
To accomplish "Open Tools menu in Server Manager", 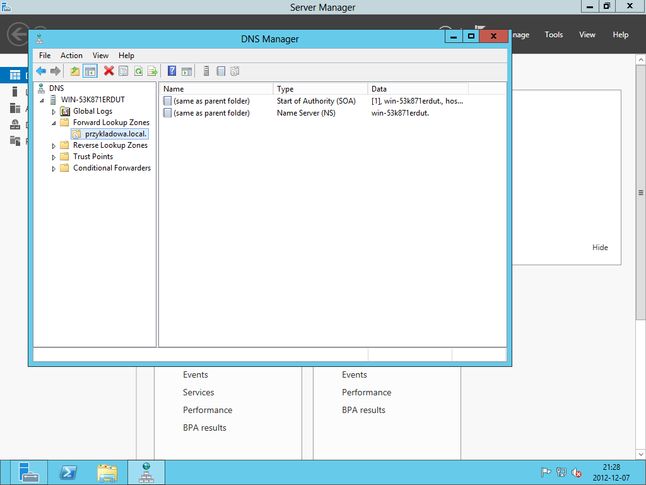I will point(554,35).
